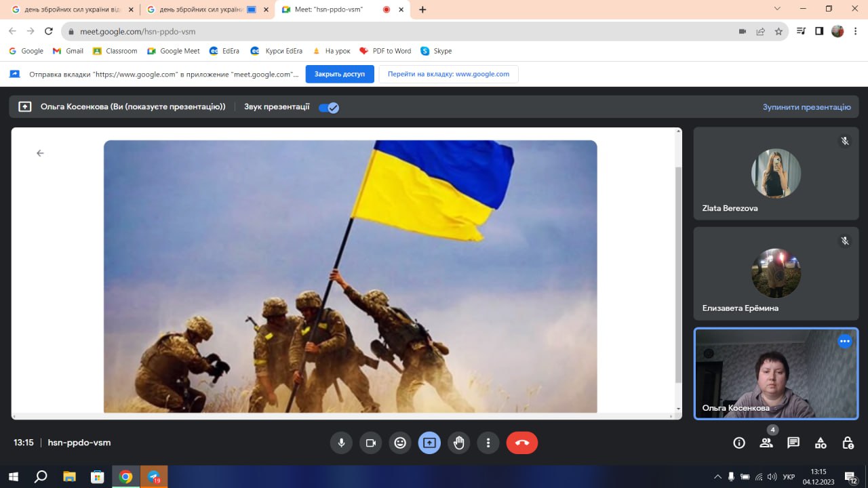The image size is (868, 488).
Task: Open Telegram from the Windows taskbar
Action: pos(154,476)
